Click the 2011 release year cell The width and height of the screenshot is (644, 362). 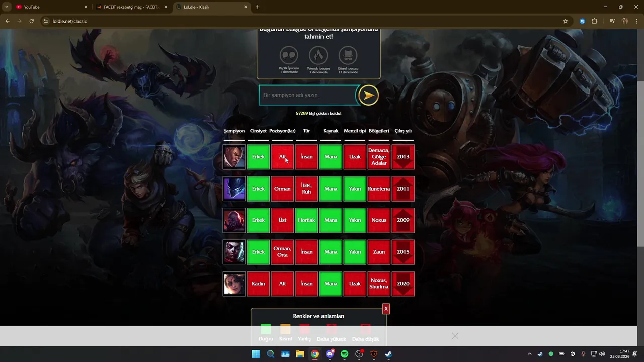tap(403, 189)
